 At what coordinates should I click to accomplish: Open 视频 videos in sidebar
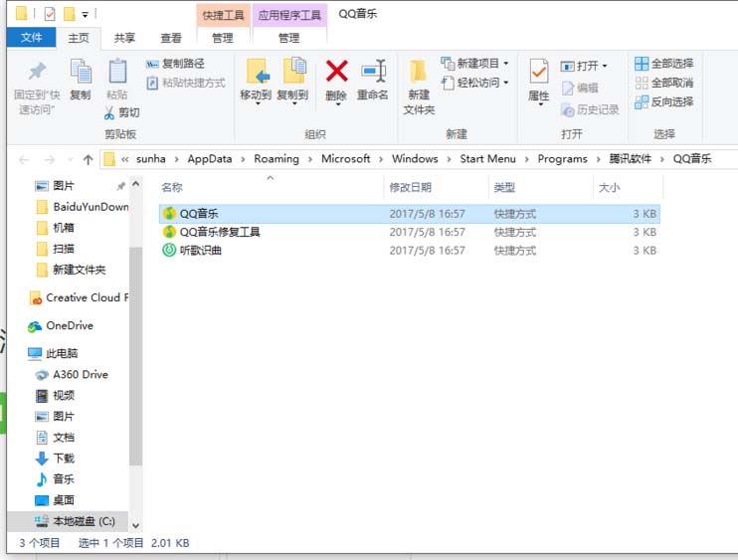point(56,395)
